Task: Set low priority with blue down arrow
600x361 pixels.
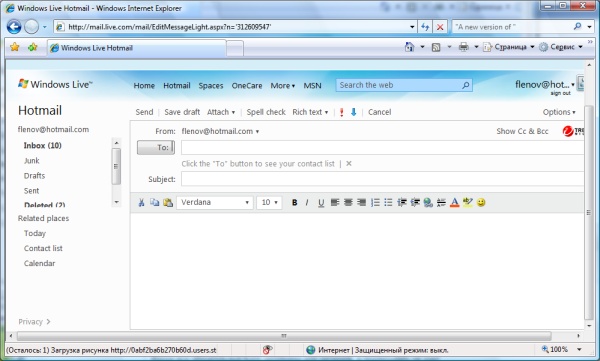Action: [354, 112]
